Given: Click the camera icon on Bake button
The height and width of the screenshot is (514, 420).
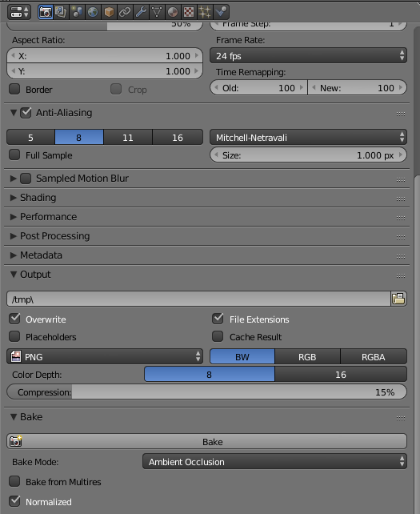Looking at the screenshot, I should [16, 441].
